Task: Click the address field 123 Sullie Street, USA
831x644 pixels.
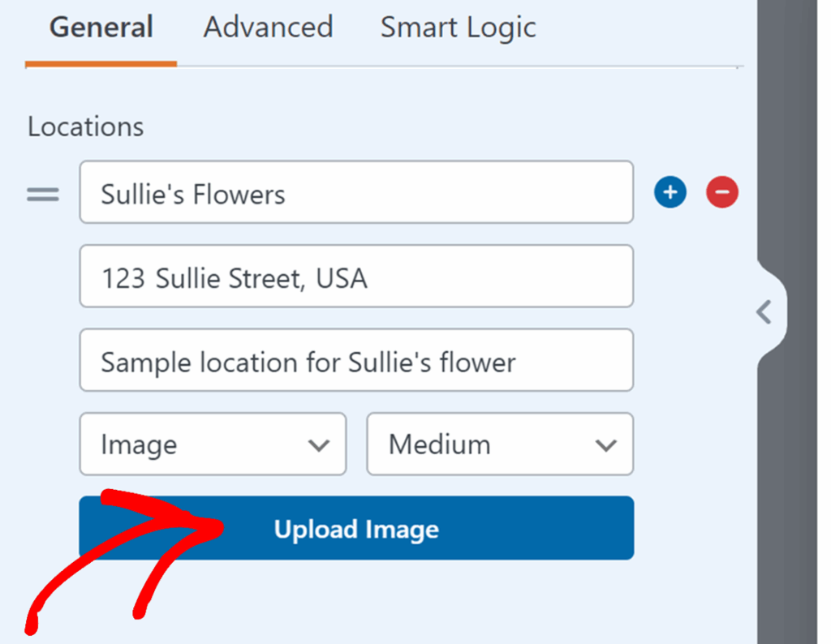Action: [355, 277]
